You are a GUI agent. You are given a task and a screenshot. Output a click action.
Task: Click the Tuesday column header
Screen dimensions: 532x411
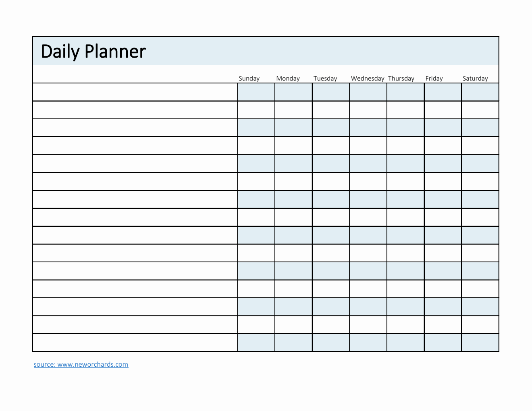click(x=325, y=78)
